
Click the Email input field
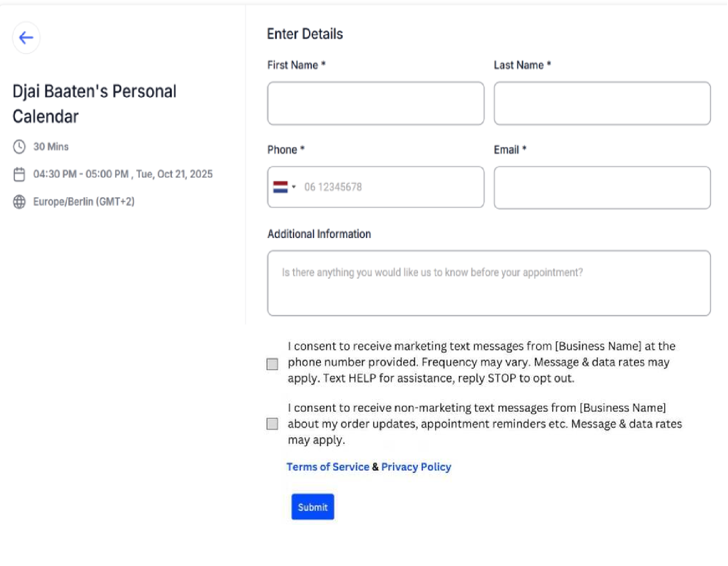(602, 188)
